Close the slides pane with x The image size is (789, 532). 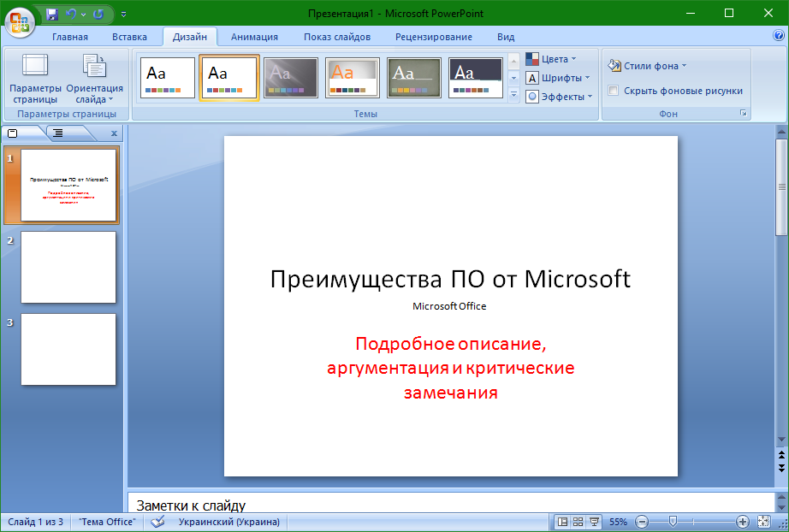[x=114, y=133]
